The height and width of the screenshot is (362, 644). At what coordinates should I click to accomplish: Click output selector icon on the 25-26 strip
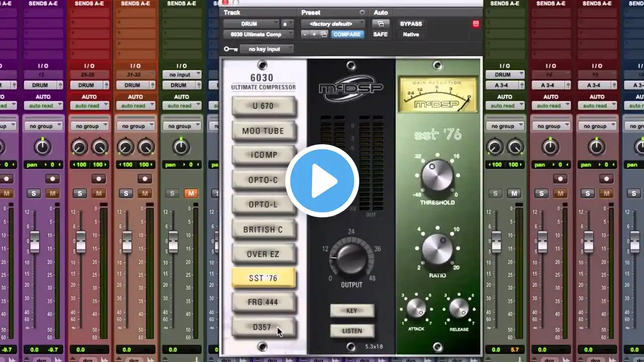(106, 85)
